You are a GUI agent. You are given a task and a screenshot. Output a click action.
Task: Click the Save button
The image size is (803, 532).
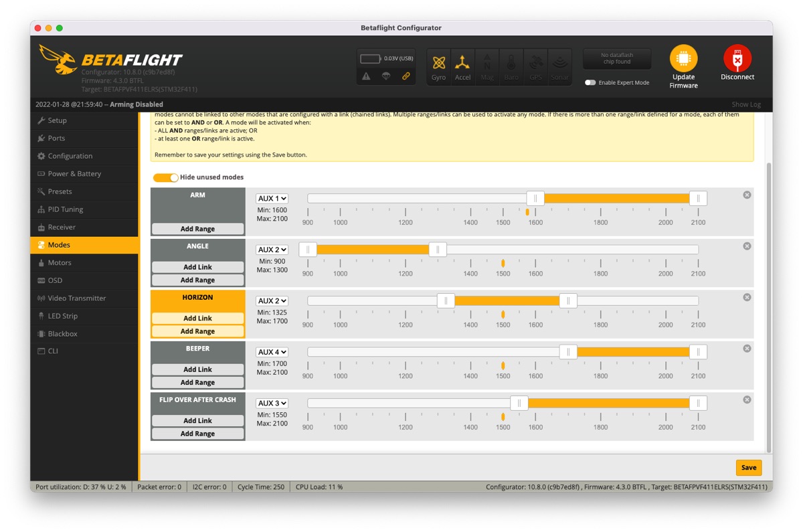click(x=749, y=468)
